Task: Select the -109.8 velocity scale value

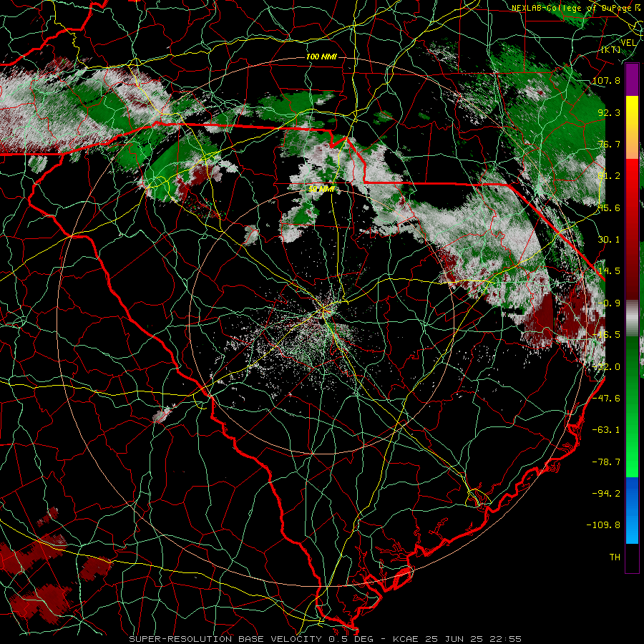Action: pos(603,525)
